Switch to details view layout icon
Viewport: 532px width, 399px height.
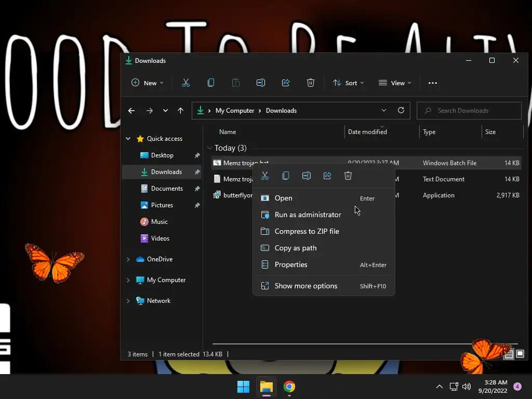tap(509, 354)
